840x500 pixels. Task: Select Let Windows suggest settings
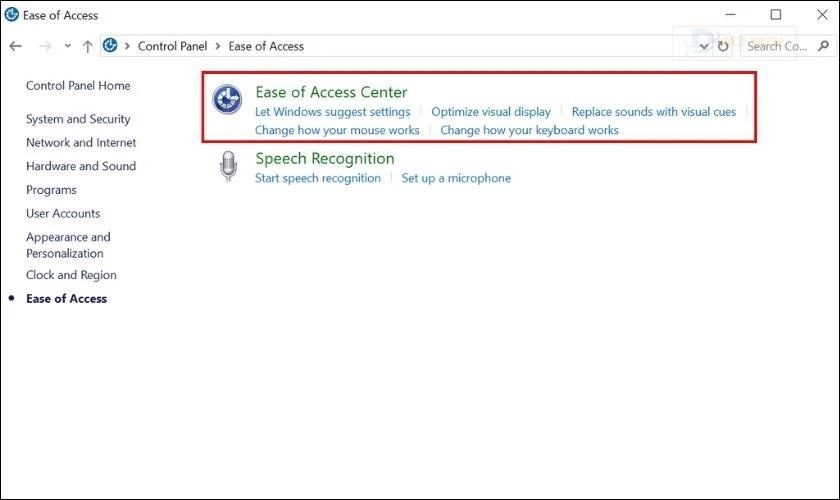[x=332, y=112]
